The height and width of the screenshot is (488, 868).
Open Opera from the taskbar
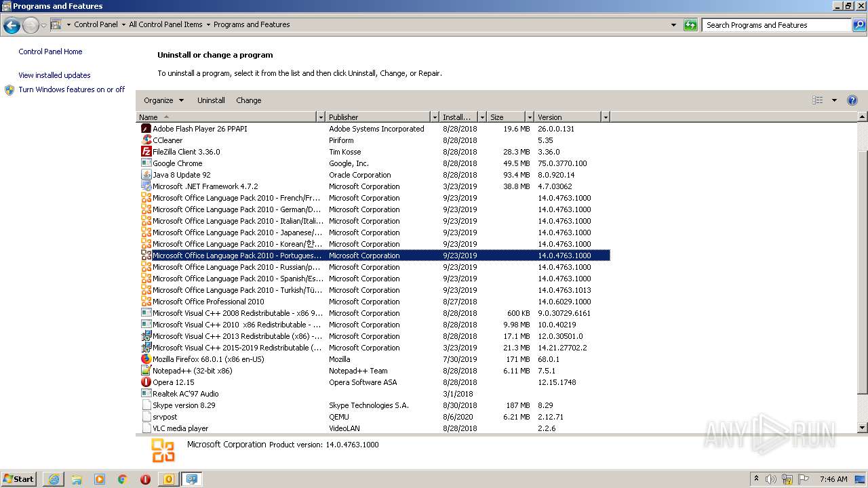click(x=145, y=479)
